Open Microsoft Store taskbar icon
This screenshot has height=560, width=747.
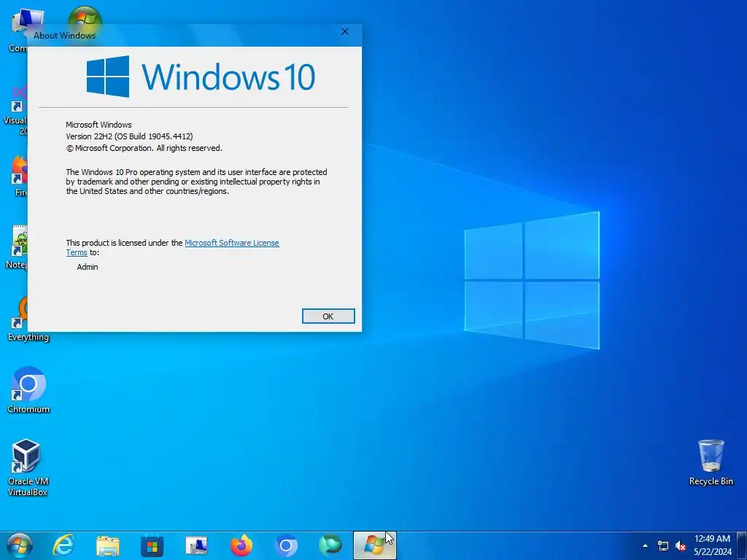click(152, 545)
